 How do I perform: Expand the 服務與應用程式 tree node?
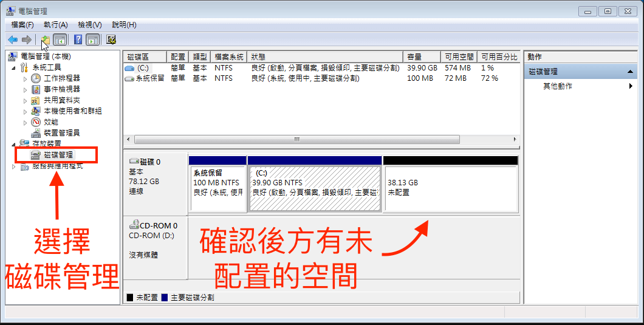tap(13, 166)
